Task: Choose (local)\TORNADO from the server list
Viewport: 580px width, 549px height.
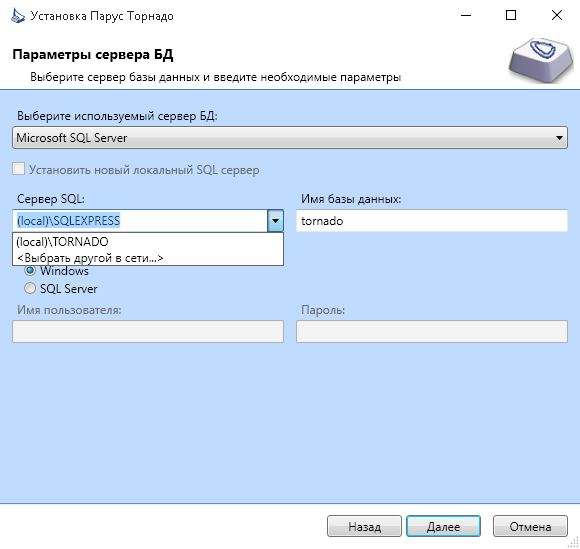Action: [x=148, y=242]
